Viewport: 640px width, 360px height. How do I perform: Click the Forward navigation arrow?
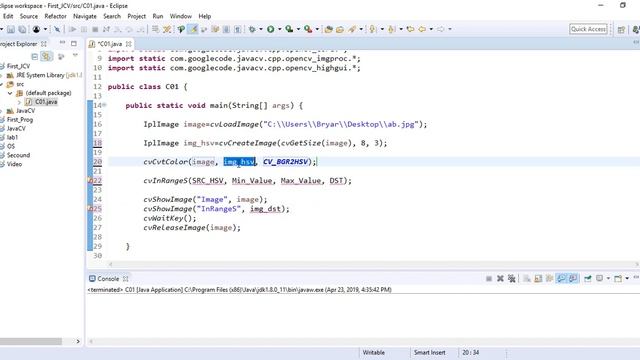[440, 29]
